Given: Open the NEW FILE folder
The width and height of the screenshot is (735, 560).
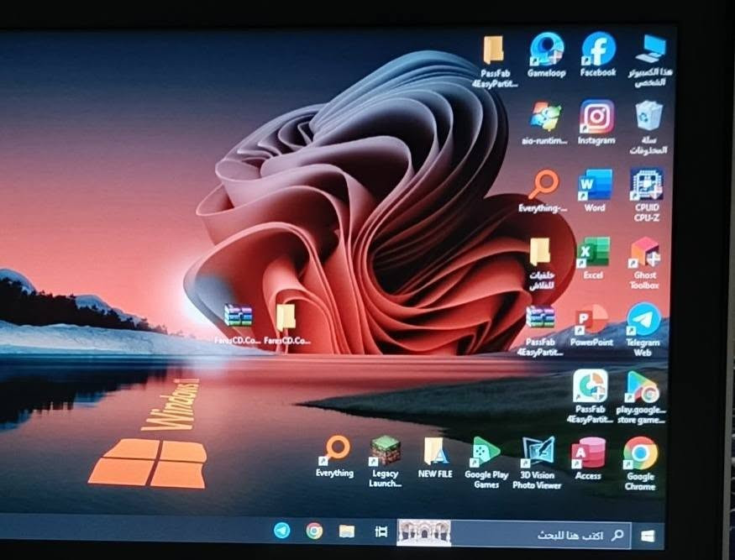Looking at the screenshot, I should [435, 458].
